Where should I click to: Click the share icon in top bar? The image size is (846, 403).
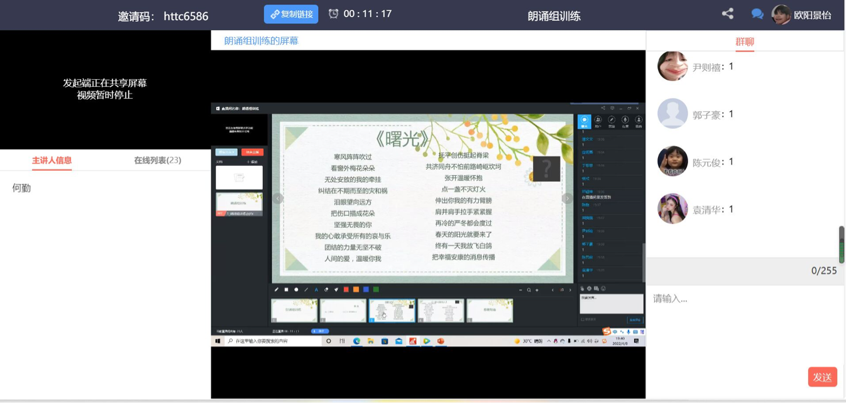tap(727, 14)
